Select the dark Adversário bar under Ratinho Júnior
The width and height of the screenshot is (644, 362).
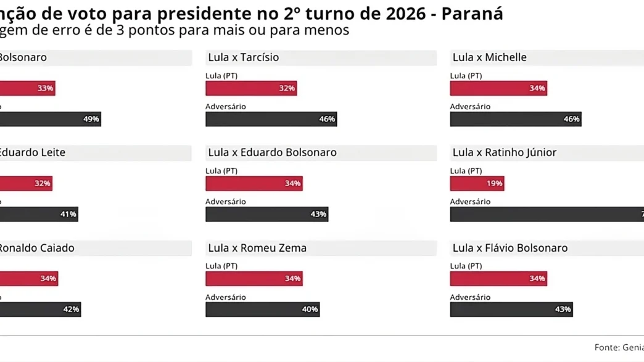point(547,214)
